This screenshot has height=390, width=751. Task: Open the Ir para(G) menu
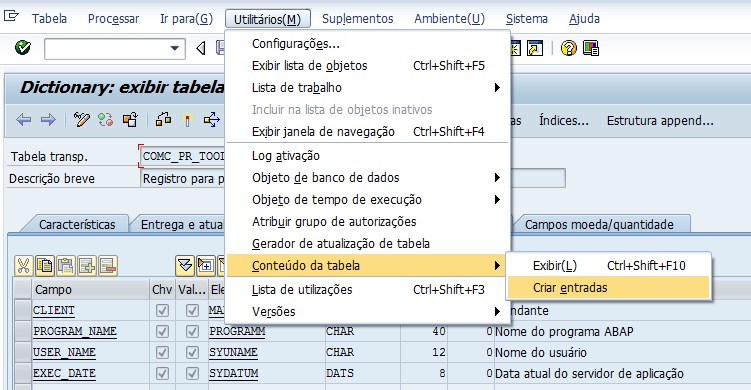click(186, 19)
